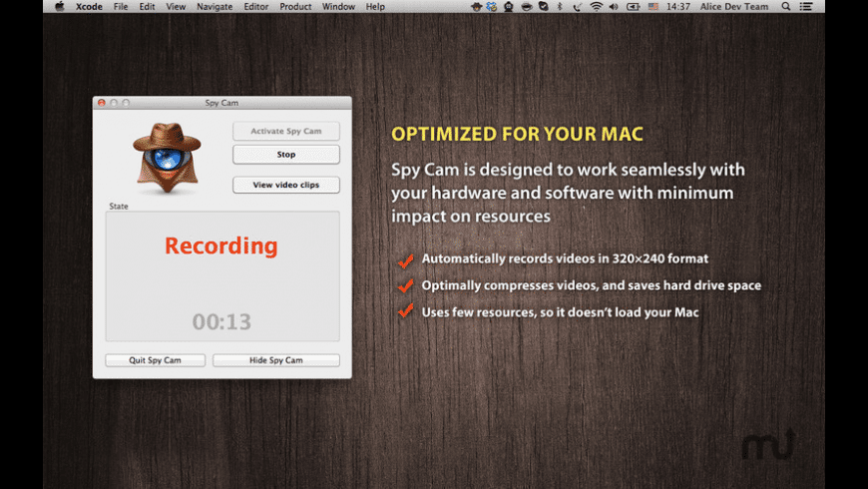Click the webcam menu bar icon

(x=508, y=7)
